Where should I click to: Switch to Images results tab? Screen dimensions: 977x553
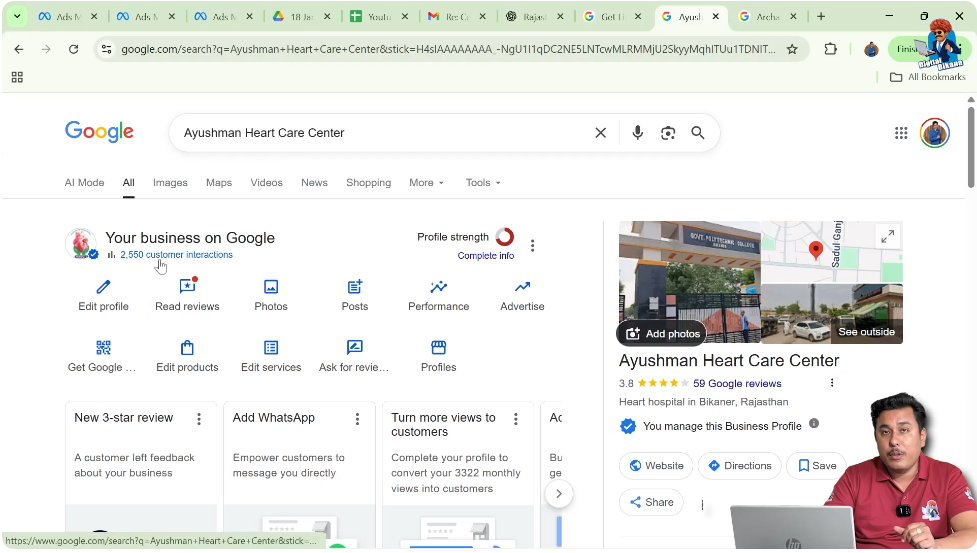[170, 182]
